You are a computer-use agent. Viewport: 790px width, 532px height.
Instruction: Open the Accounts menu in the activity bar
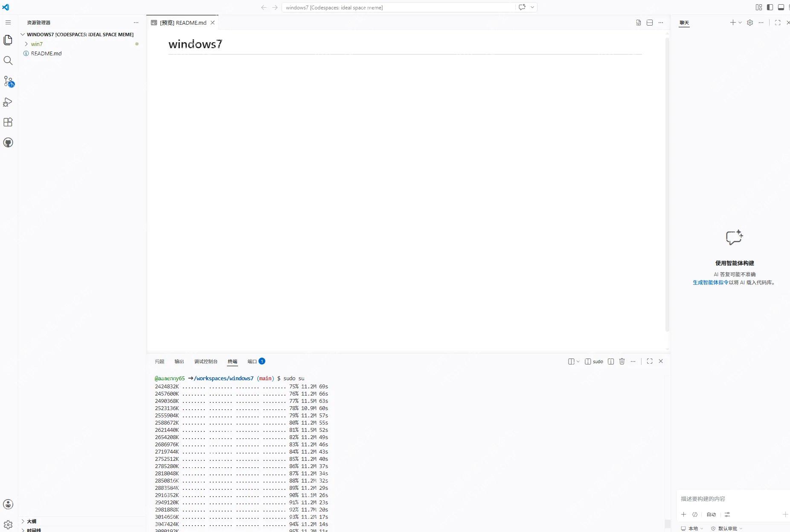click(x=8, y=504)
